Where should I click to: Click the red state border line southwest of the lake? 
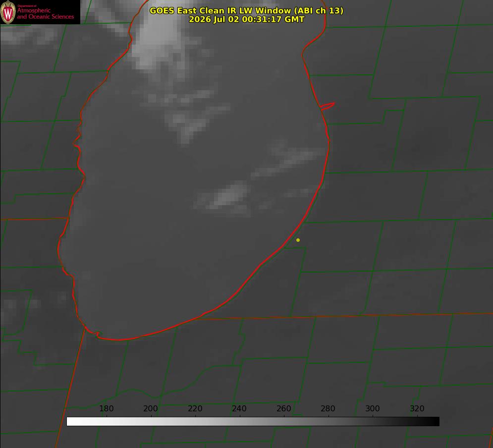tap(71, 387)
